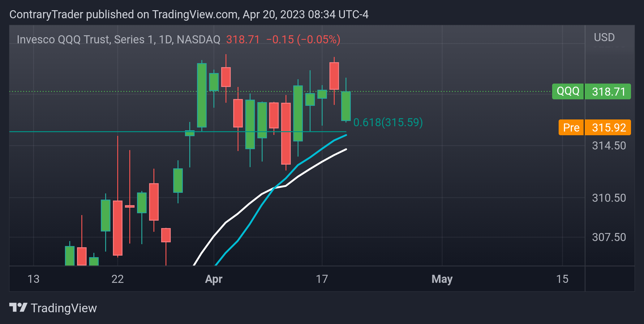The width and height of the screenshot is (644, 324).
Task: Click the 307.50 price axis label
Action: [x=609, y=237]
